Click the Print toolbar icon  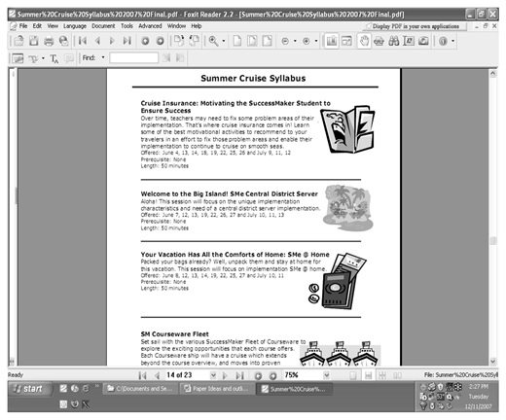coord(49,41)
